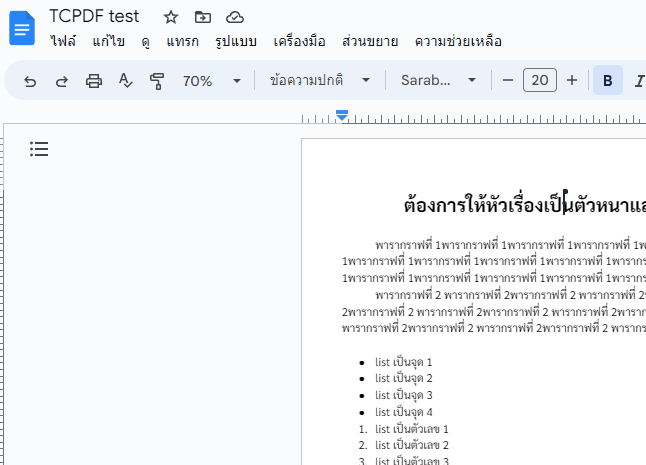This screenshot has width=646, height=465.
Task: Redo the last action
Action: [62, 81]
